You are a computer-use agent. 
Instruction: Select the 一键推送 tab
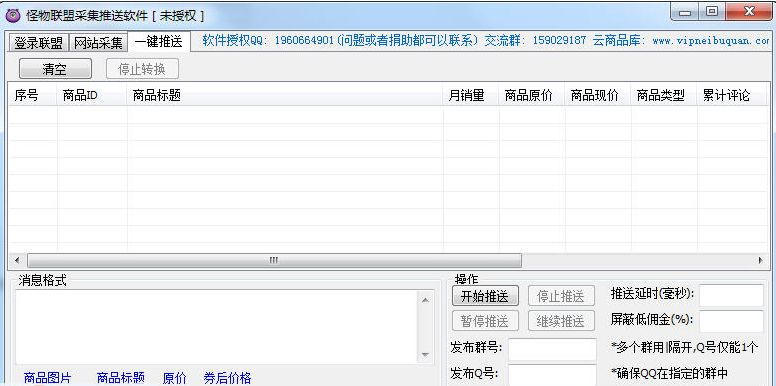159,42
